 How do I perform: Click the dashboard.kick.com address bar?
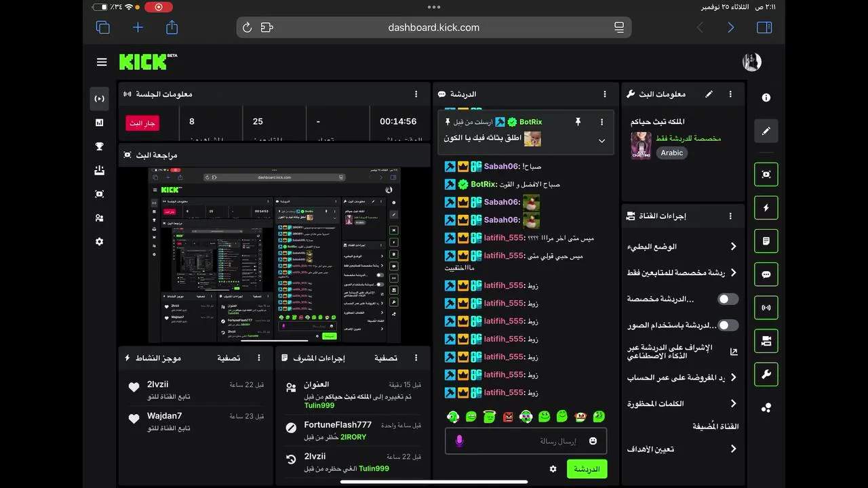(x=434, y=28)
